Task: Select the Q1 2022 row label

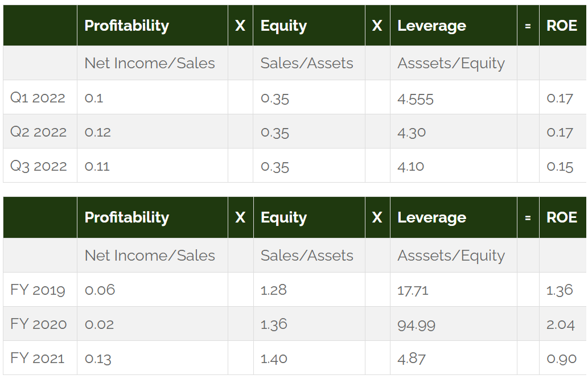Action: click(x=38, y=97)
